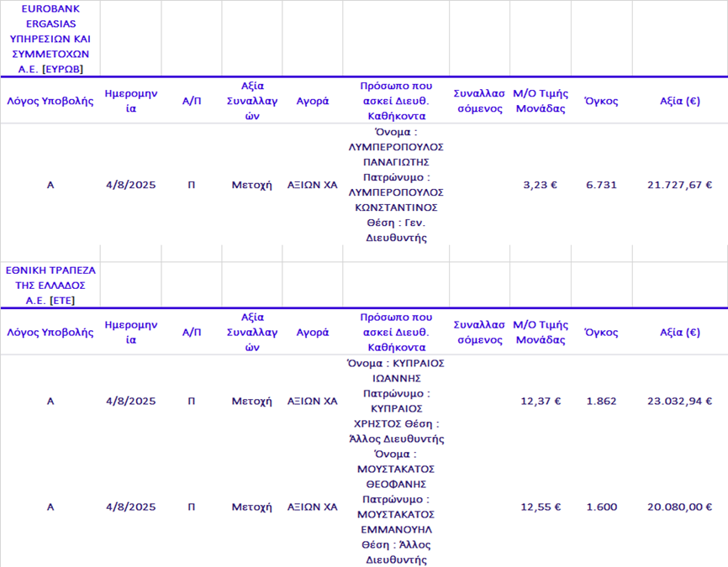Select ΑΞΙΩΝ ΧΑ market cell in Eurobank row
728x567 pixels.
click(312, 185)
